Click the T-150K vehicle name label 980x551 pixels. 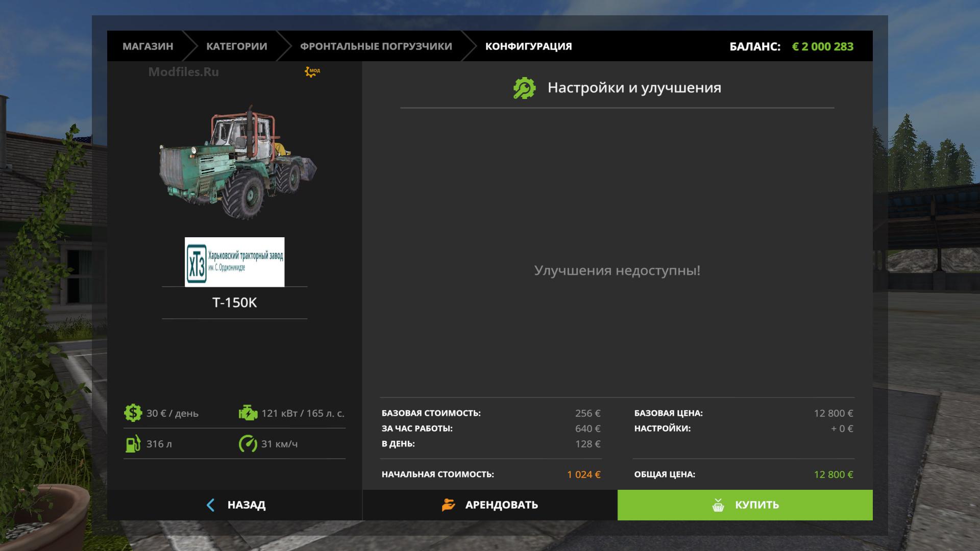coord(234,303)
